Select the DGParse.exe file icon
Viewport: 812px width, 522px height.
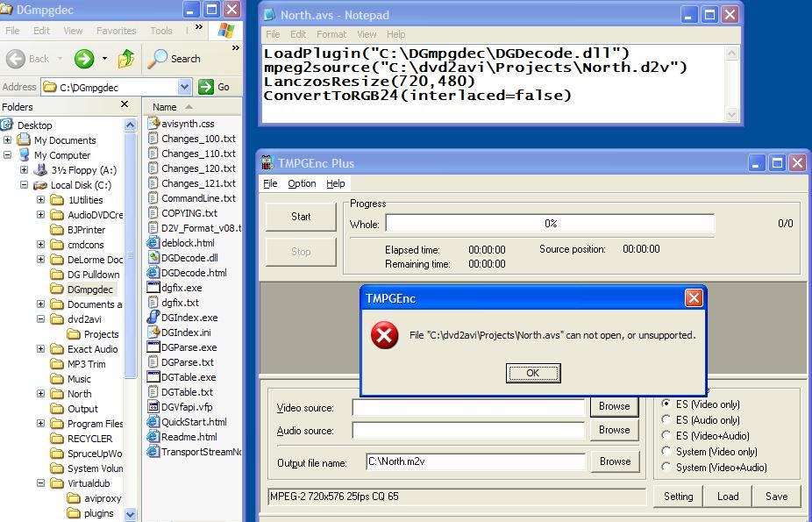coord(153,347)
